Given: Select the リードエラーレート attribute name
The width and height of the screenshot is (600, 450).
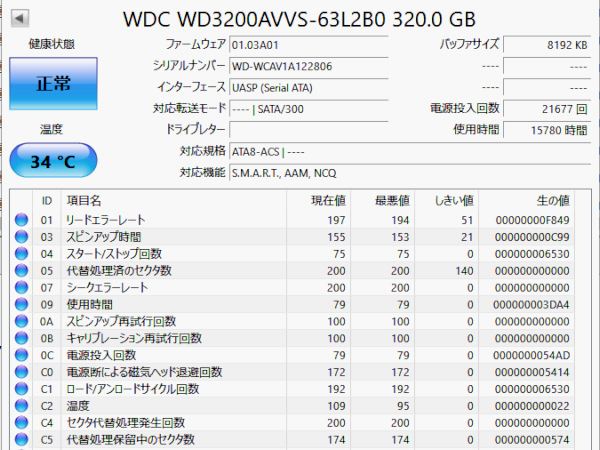Looking at the screenshot, I should click(106, 220).
